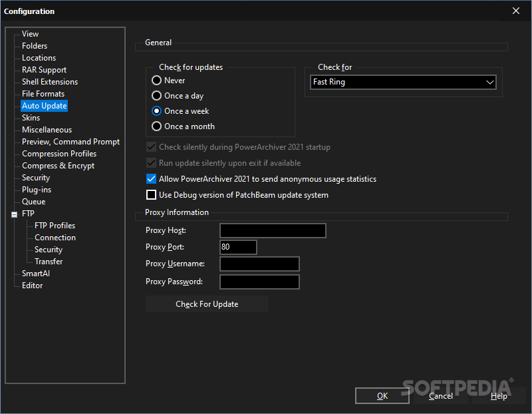
Task: Open FTP Connection settings
Action: (55, 238)
